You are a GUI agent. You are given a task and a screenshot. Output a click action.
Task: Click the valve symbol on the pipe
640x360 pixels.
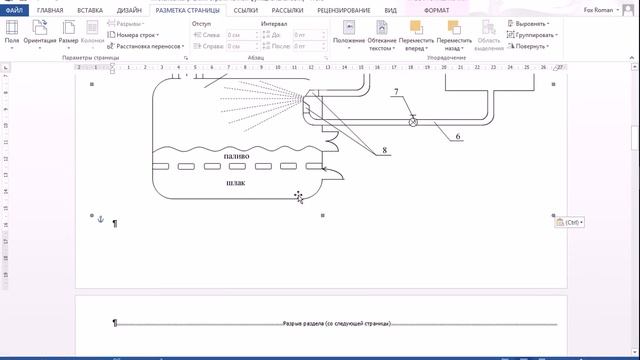point(413,122)
